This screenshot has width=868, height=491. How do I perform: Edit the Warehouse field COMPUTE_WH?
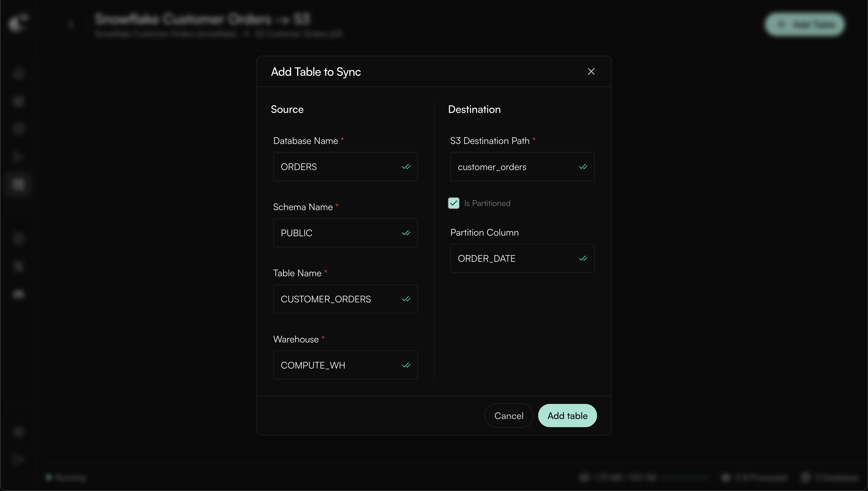coord(345,365)
